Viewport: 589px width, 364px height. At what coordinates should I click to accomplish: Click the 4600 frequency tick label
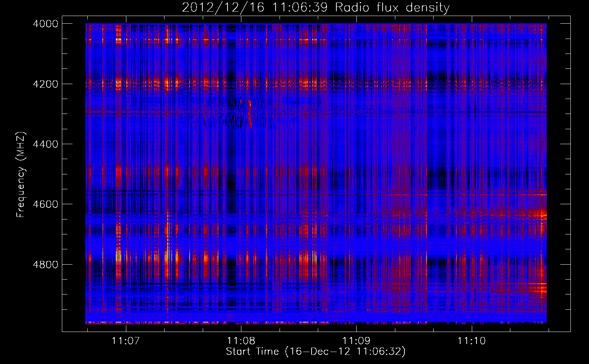tap(46, 204)
